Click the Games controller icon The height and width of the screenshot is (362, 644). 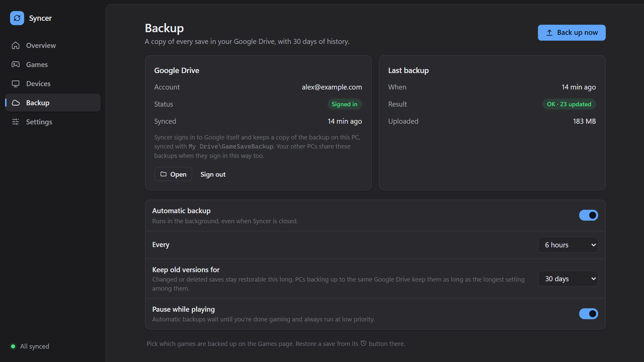(x=16, y=64)
